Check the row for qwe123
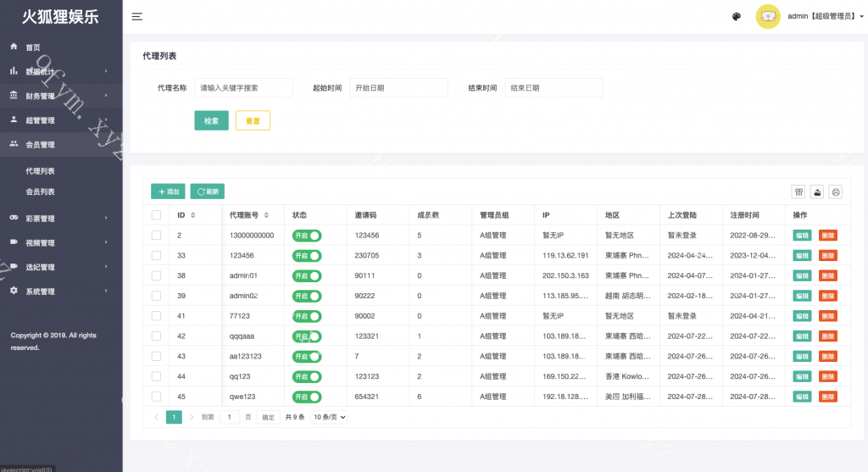Screen dimensions: 868x472 (156, 397)
